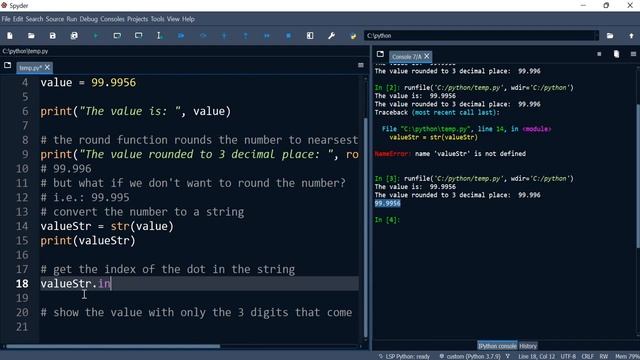640x360 pixels.
Task: Click the editor horizontal scrollbar
Action: coord(113,347)
